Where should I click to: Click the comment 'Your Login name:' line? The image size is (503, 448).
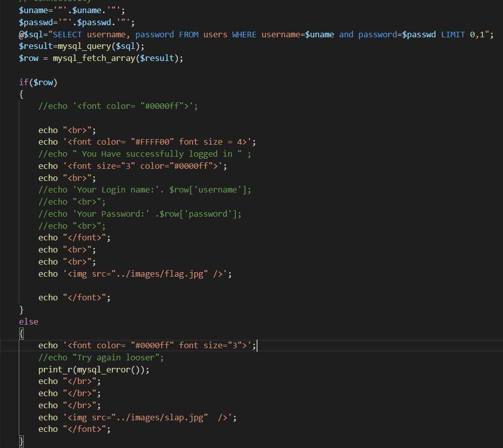click(144, 190)
